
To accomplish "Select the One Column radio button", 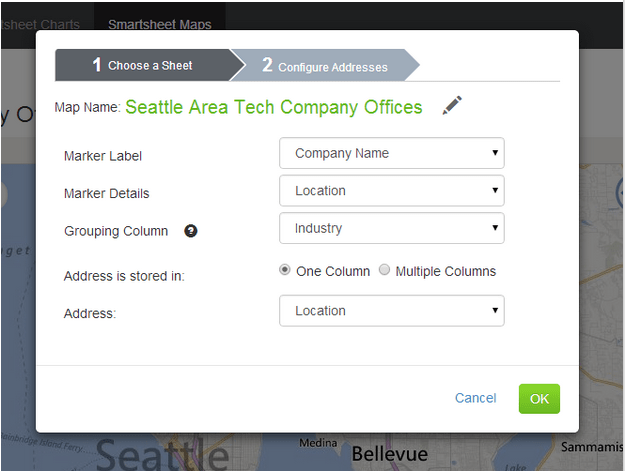I will tap(285, 270).
